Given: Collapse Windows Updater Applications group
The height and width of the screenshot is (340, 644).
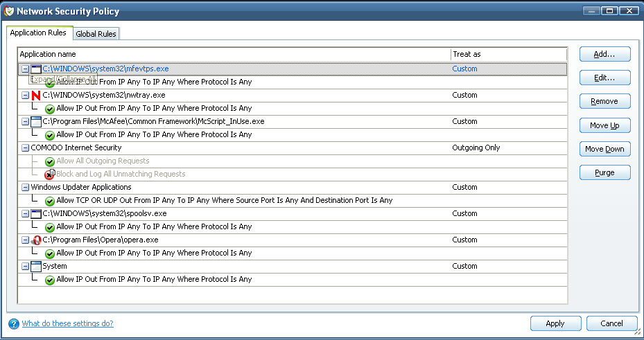Looking at the screenshot, I should point(25,188).
